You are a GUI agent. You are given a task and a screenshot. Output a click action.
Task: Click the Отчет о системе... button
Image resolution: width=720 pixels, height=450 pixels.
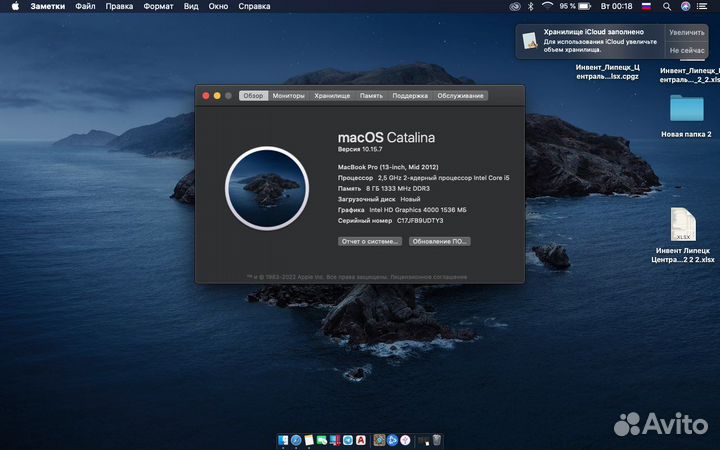tap(370, 241)
